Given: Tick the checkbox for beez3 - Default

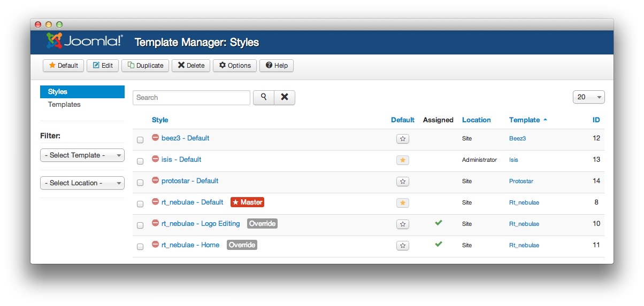Looking at the screenshot, I should 140,140.
